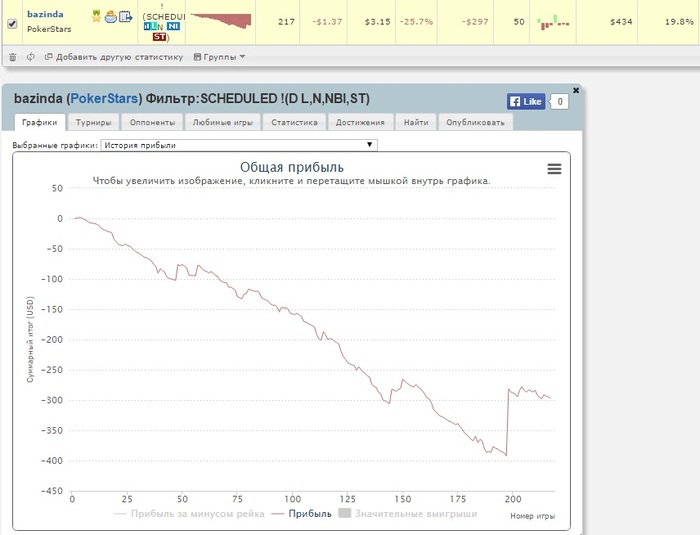
Task: Click the PokerStars link in the header
Action: tap(104, 98)
